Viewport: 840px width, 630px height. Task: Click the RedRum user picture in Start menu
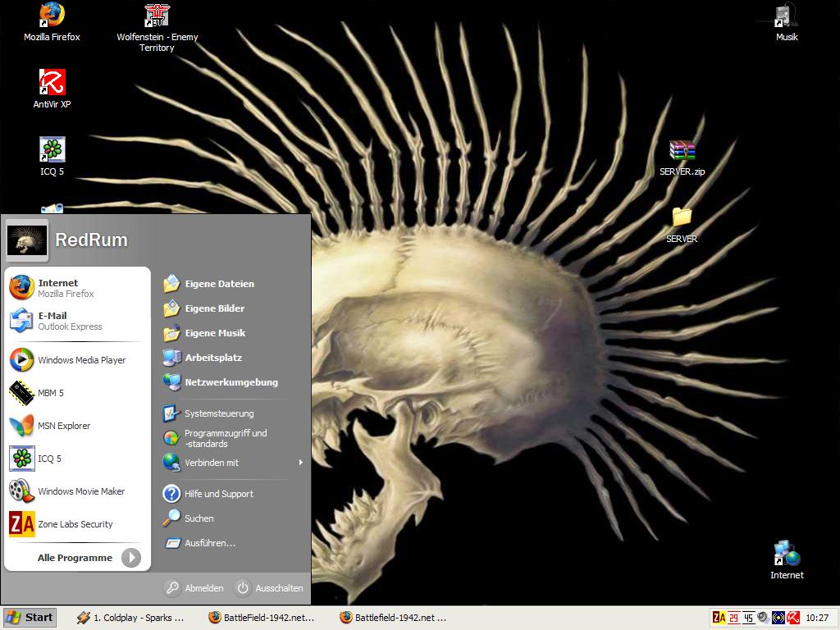coord(27,240)
